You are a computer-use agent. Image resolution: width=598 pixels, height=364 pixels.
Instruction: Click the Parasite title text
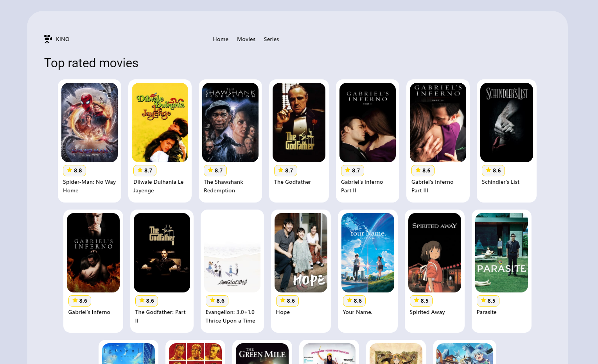pyautogui.click(x=487, y=312)
